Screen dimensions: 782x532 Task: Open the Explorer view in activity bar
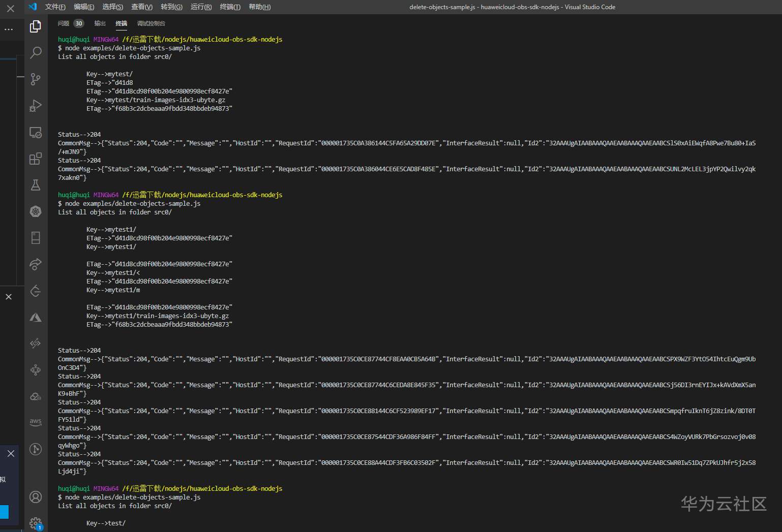coord(36,26)
